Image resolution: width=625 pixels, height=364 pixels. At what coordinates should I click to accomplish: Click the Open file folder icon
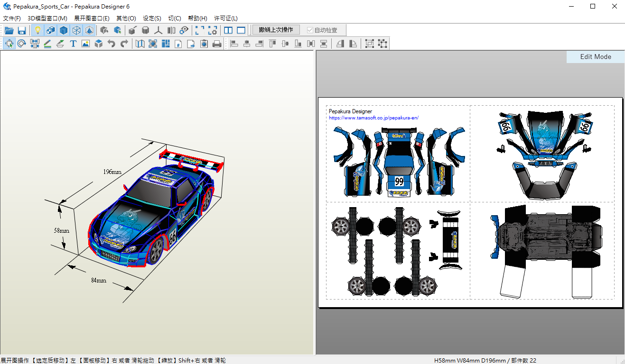pyautogui.click(x=9, y=30)
